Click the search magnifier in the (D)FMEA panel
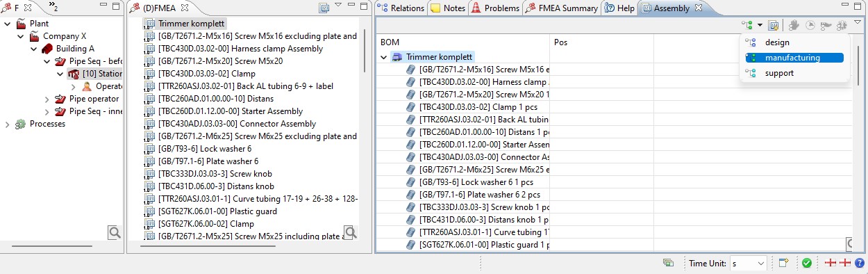Viewport: 868px width, 274px height. [351, 232]
